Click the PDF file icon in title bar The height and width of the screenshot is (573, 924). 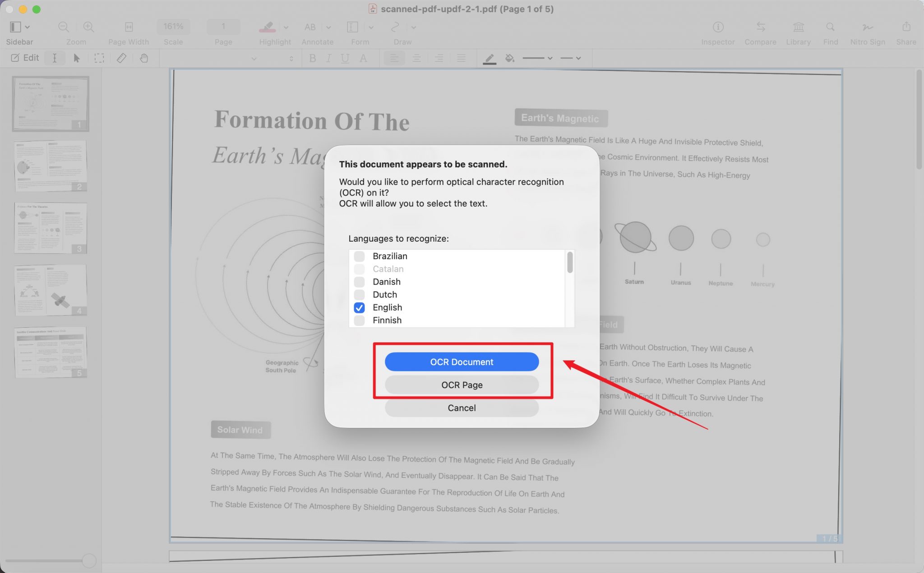373,9
